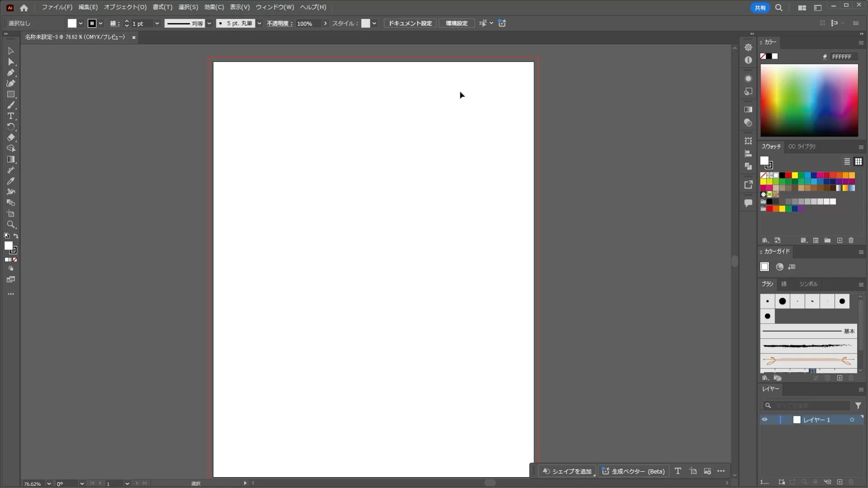Toggle visibility of レイヤー 1

click(x=764, y=420)
